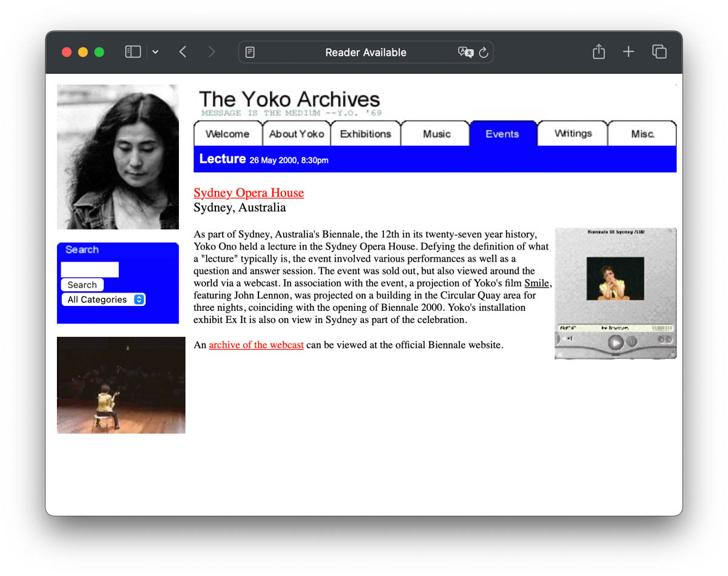Toggle the Safari sidebar visibility

[x=132, y=52]
